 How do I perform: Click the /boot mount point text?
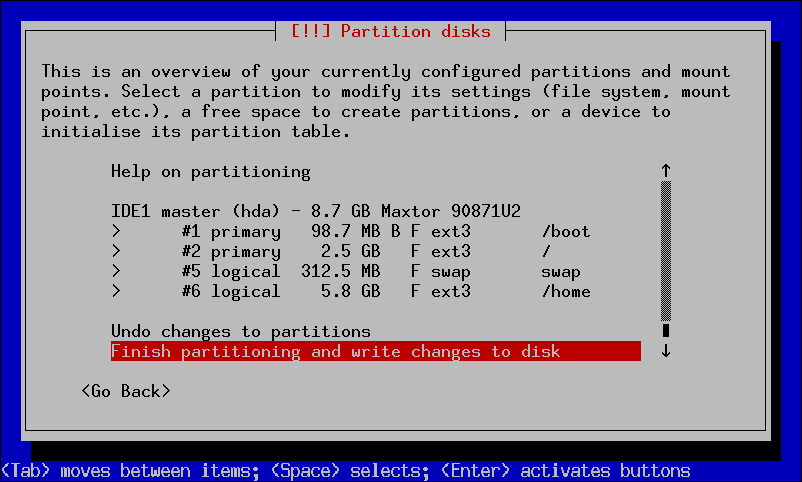[566, 231]
